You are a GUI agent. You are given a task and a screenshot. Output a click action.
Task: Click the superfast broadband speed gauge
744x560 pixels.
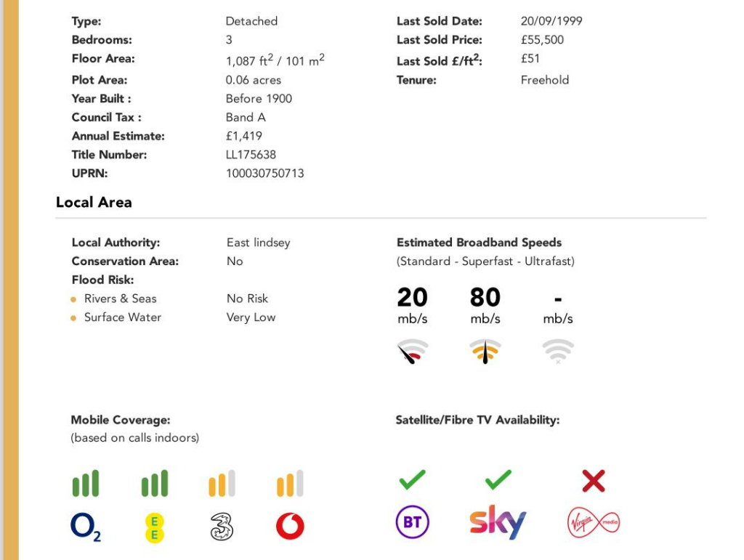[x=485, y=352]
